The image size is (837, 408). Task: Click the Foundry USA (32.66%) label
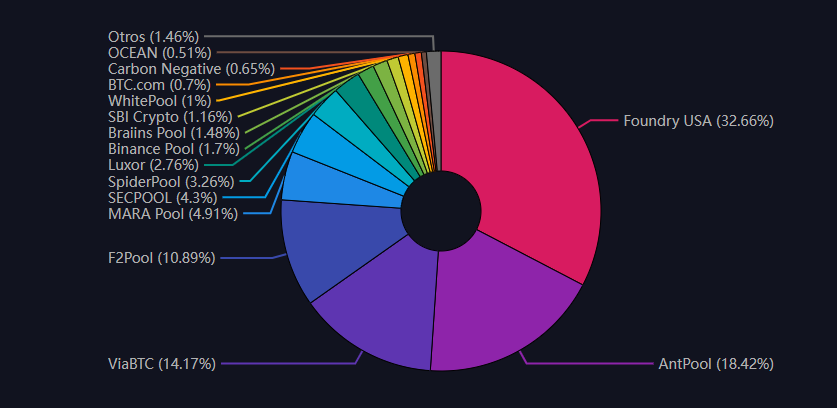click(698, 121)
